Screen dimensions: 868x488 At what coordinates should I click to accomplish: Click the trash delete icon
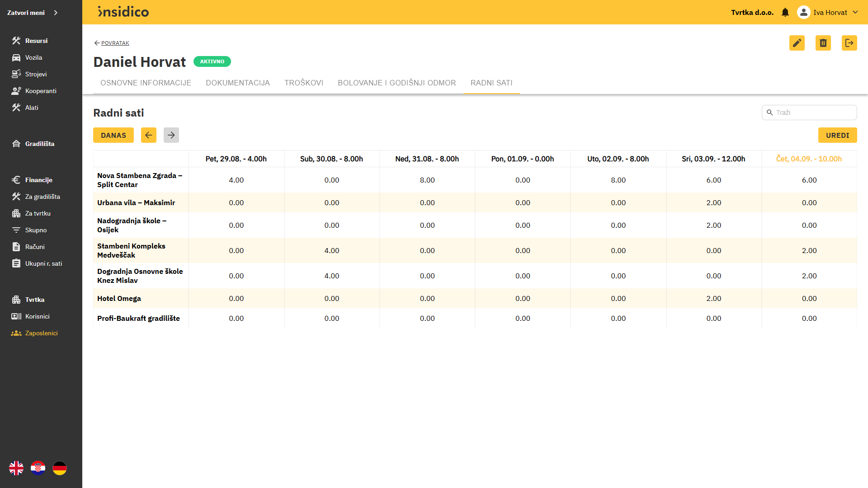(x=823, y=43)
